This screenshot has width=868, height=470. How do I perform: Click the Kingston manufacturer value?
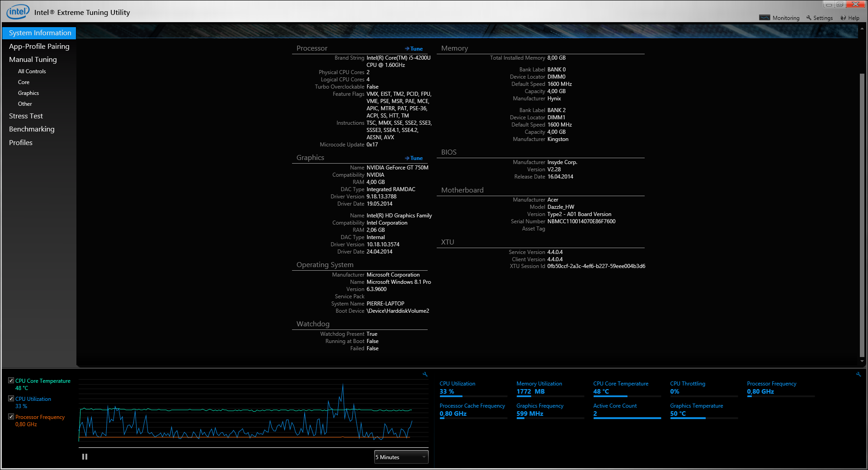[558, 139]
